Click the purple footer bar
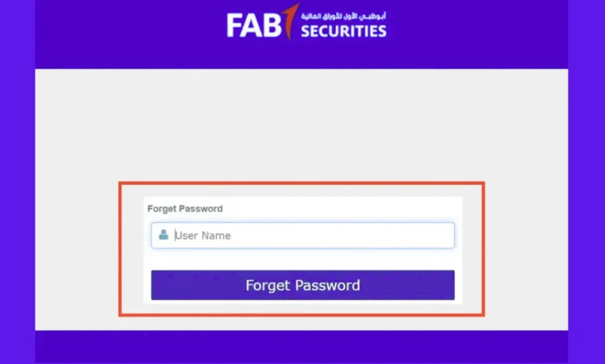This screenshot has height=364, width=605. (302, 349)
